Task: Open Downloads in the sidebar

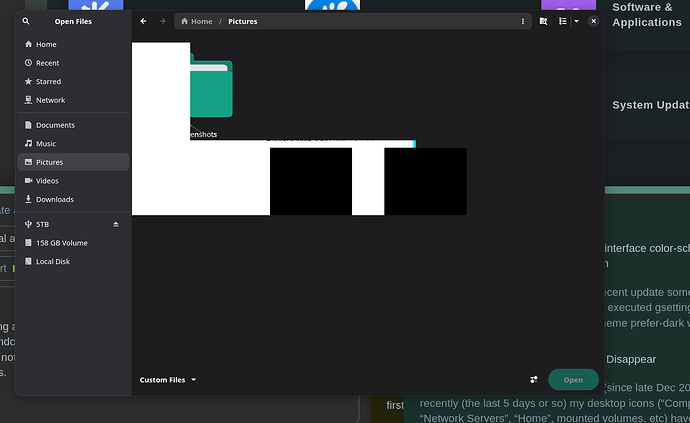Action: 73,199
